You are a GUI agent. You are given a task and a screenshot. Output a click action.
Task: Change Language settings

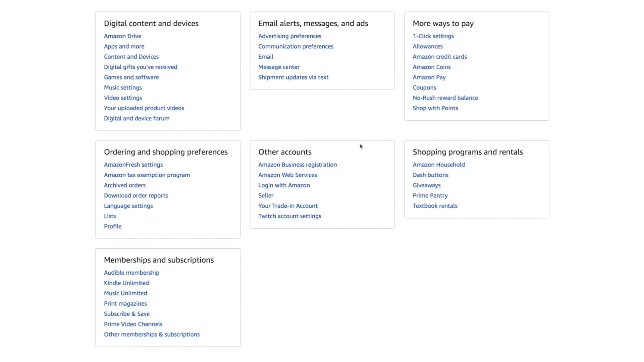[x=128, y=206]
